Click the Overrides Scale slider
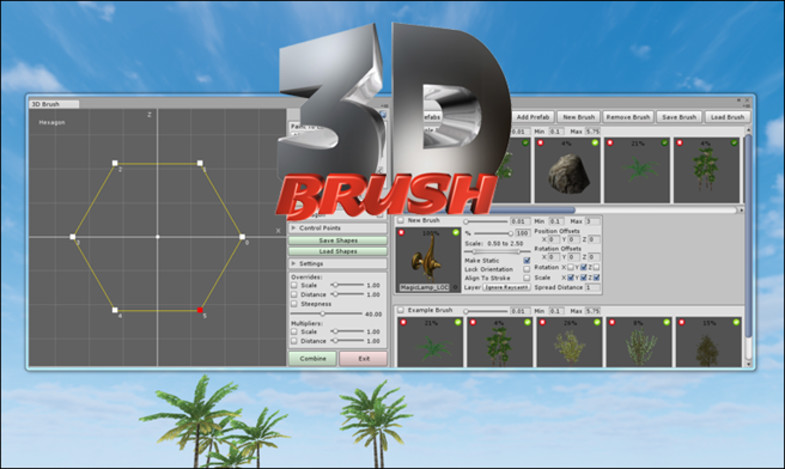This screenshot has width=785, height=469. (x=347, y=285)
